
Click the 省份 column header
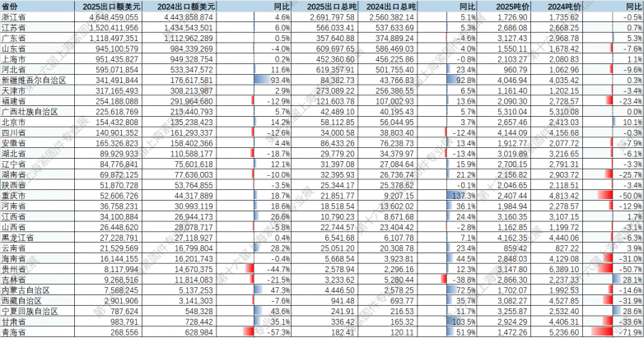pos(10,5)
